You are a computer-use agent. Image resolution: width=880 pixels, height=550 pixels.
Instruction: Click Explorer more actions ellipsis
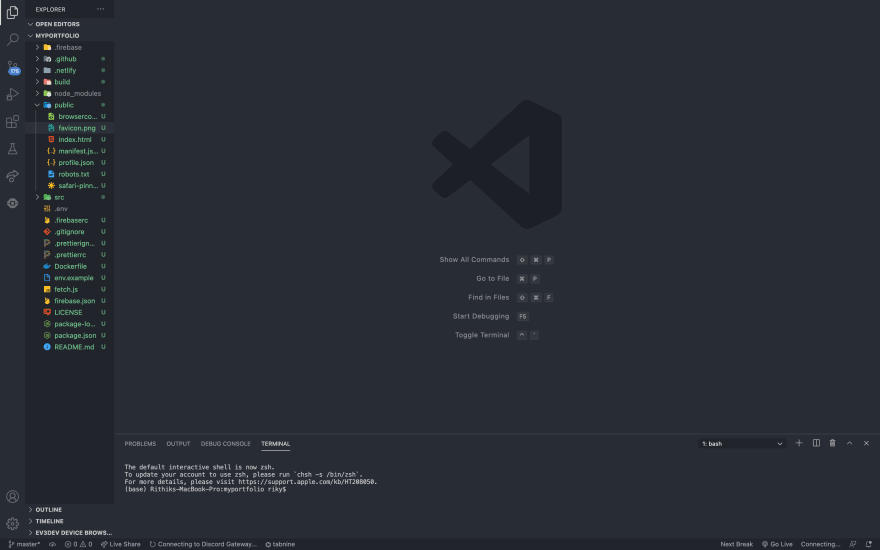click(100, 9)
